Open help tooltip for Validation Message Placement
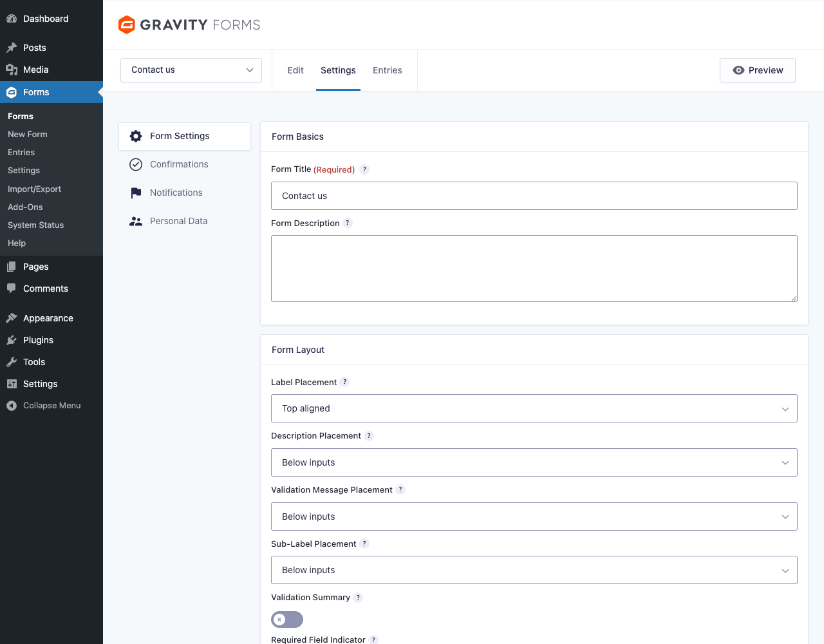The image size is (824, 644). [x=400, y=489]
